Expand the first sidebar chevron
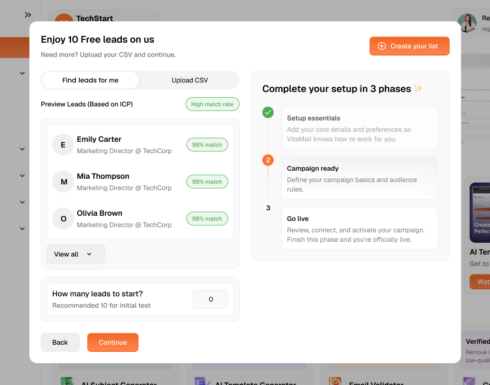 point(22,73)
